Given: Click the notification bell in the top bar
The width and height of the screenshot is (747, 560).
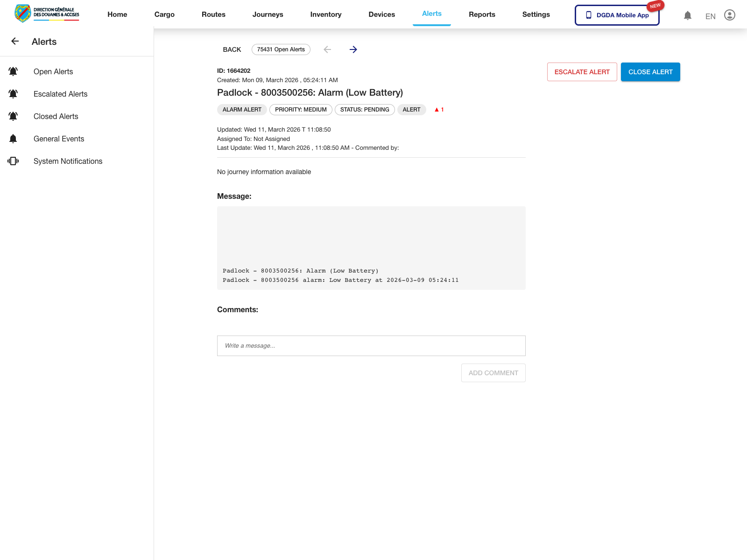Looking at the screenshot, I should tap(687, 15).
